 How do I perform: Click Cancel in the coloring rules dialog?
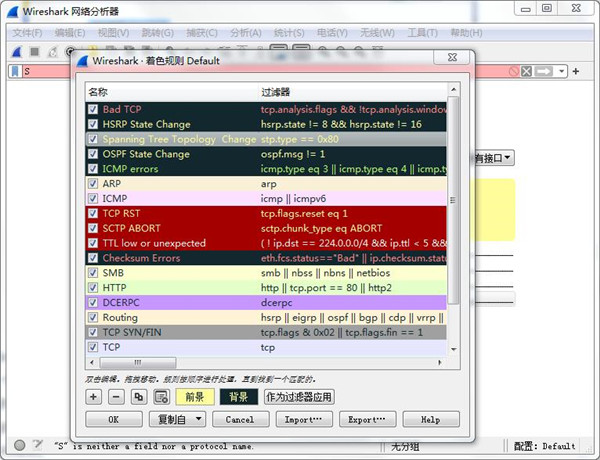pos(241,419)
